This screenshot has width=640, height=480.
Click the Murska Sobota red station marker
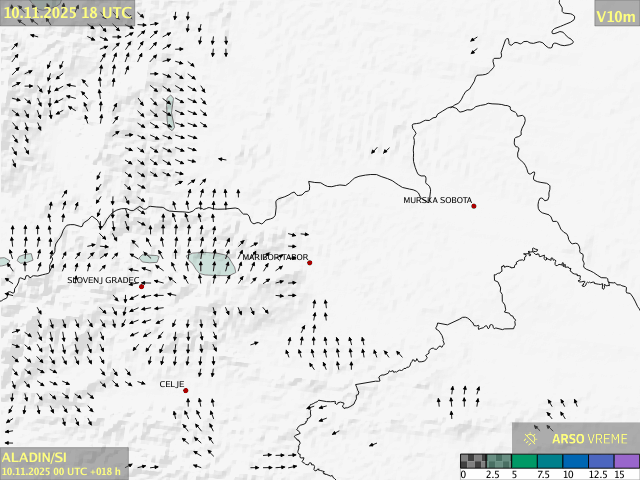pos(474,206)
